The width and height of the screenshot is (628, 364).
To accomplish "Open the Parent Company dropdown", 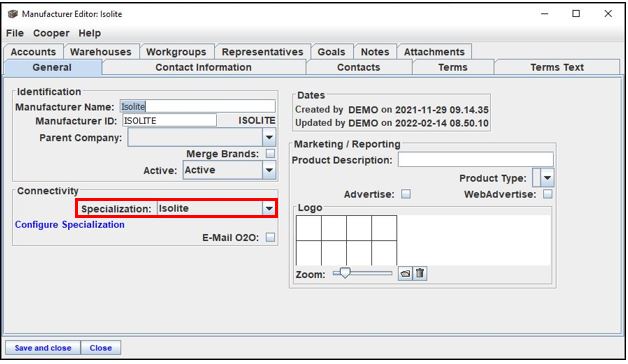I will coord(269,138).
